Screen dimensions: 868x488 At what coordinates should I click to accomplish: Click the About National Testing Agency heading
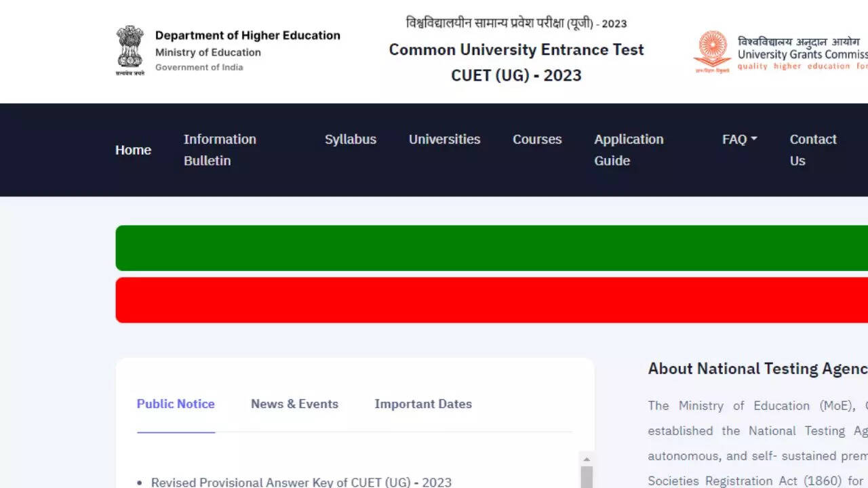tap(757, 369)
